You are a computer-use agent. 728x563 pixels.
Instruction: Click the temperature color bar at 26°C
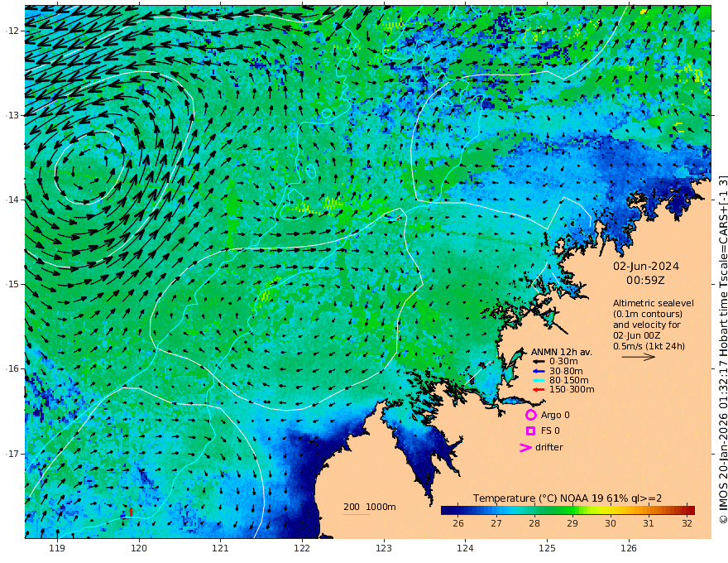(457, 510)
